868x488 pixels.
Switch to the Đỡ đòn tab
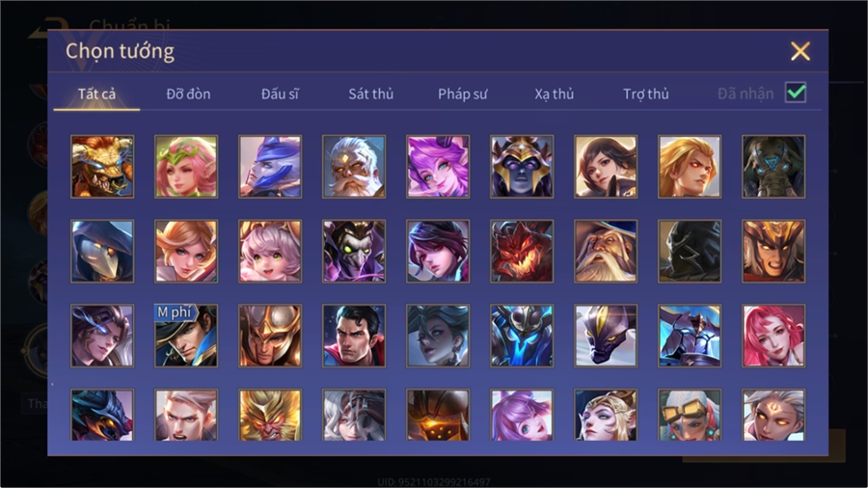click(188, 95)
